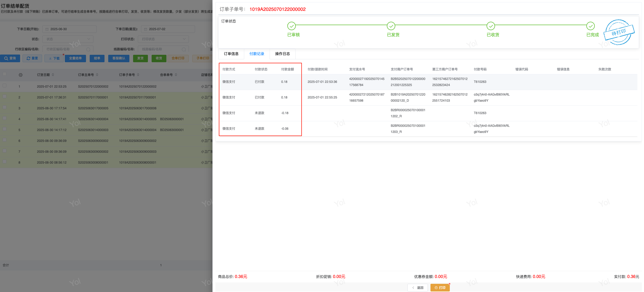This screenshot has width=644, height=292.
Task: Click the table column settings gear icon
Action: pyautogui.click(x=21, y=75)
